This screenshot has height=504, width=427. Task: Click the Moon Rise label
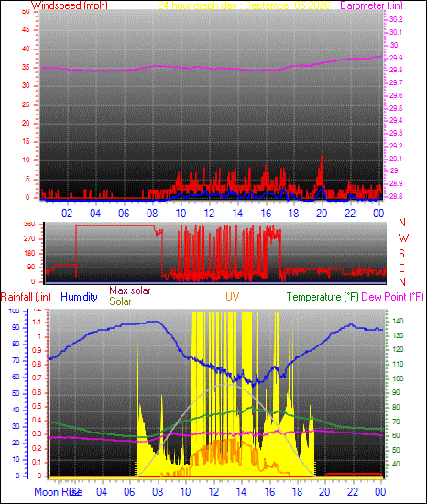tap(58, 492)
